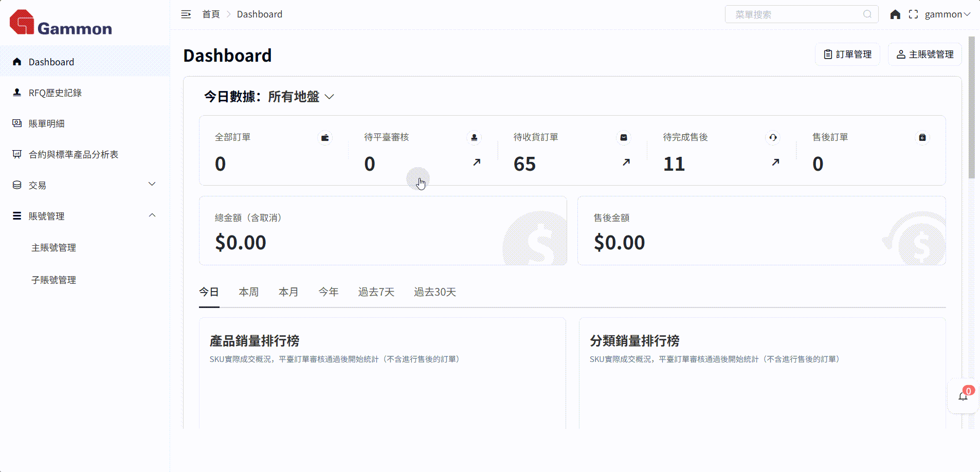Click the sidebar collapse hamburger icon

(186, 14)
